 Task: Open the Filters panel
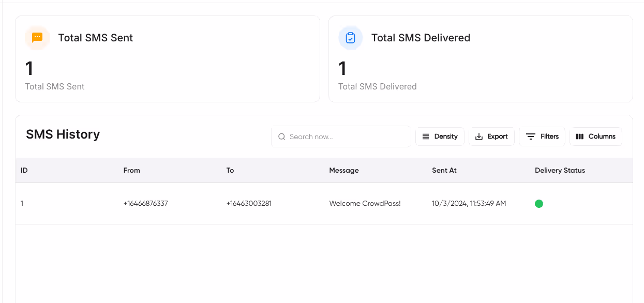(x=542, y=137)
